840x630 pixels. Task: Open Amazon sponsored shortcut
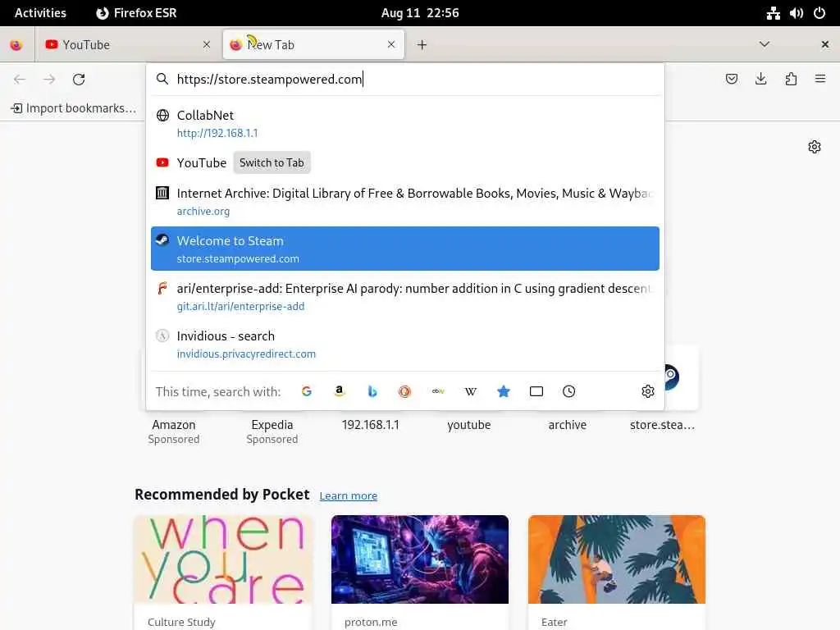coord(174,431)
